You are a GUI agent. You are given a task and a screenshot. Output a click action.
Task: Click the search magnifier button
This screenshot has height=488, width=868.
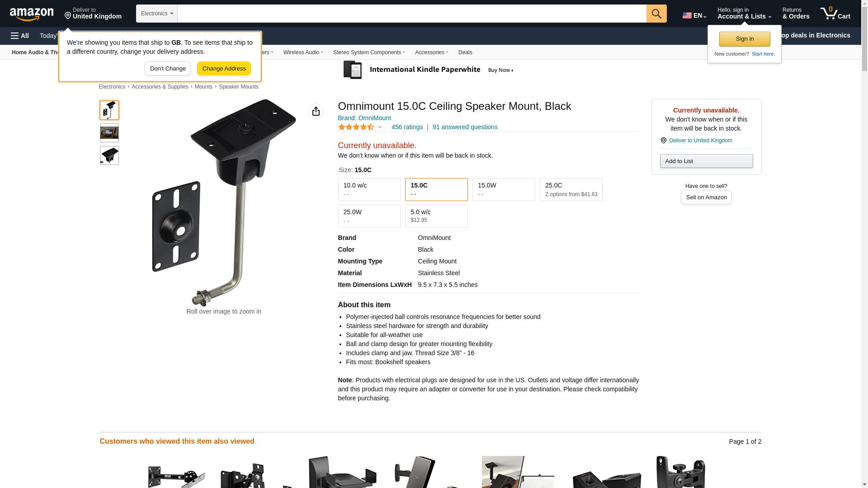point(656,14)
